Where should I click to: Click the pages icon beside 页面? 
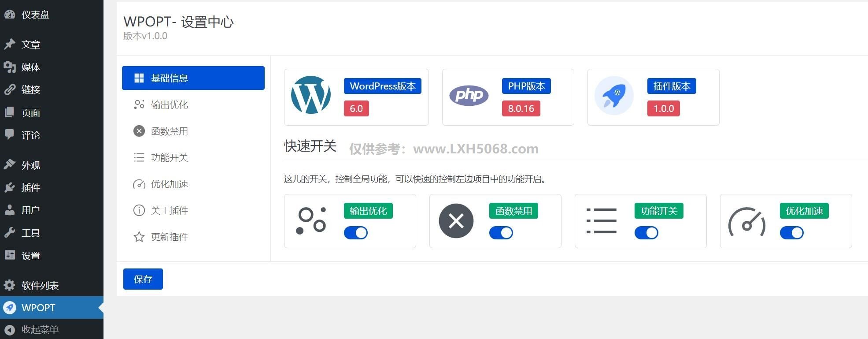tap(10, 112)
